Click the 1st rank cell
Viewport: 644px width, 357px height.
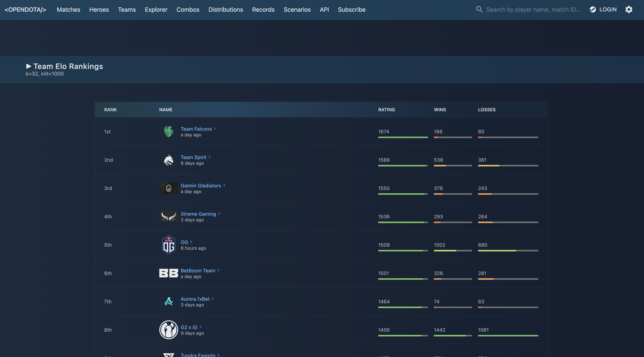107,132
